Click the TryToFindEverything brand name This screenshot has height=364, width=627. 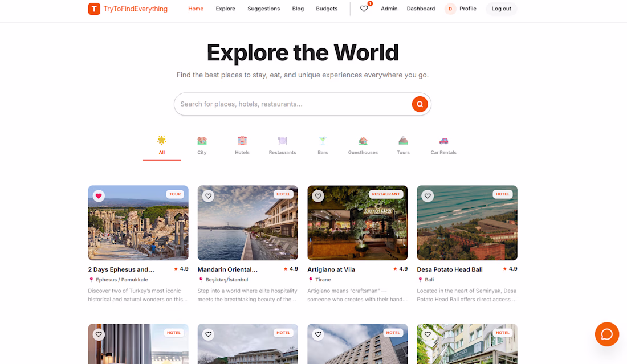[136, 9]
